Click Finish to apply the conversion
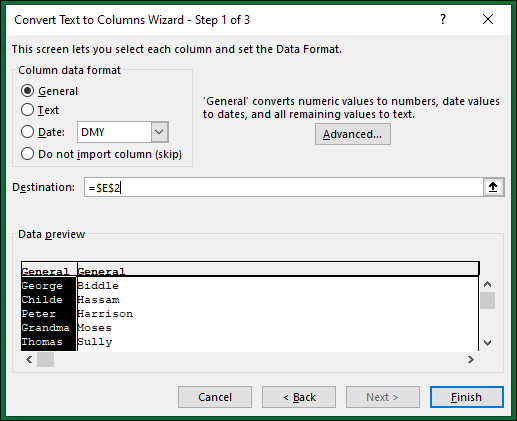This screenshot has width=517, height=421. (x=466, y=397)
